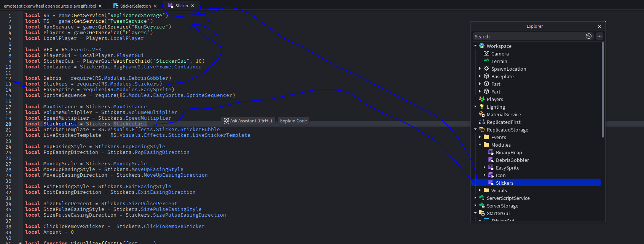Select the Modules folder icon
The image size is (644, 244).
pyautogui.click(x=486, y=145)
